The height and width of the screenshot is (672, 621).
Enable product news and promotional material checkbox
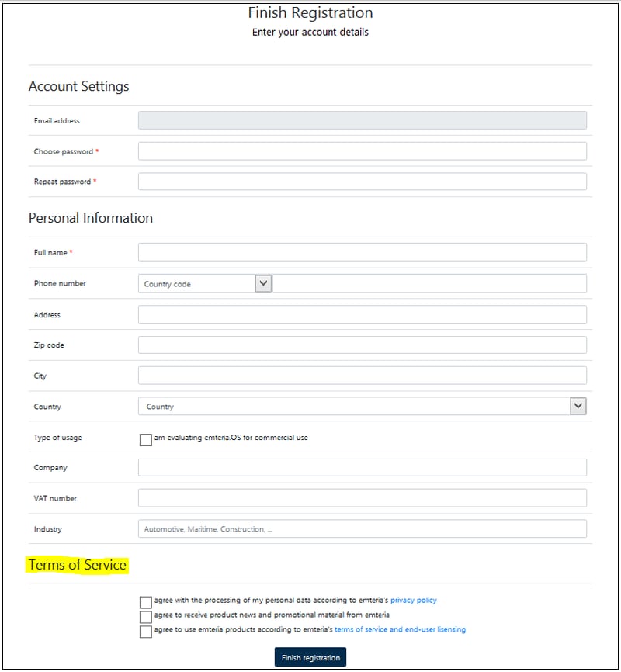[x=145, y=617]
